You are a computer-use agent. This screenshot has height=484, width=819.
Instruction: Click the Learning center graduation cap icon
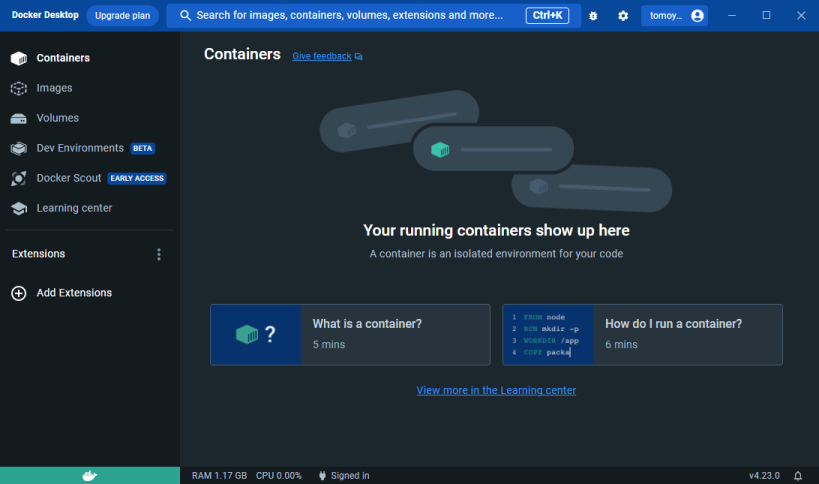click(x=19, y=208)
